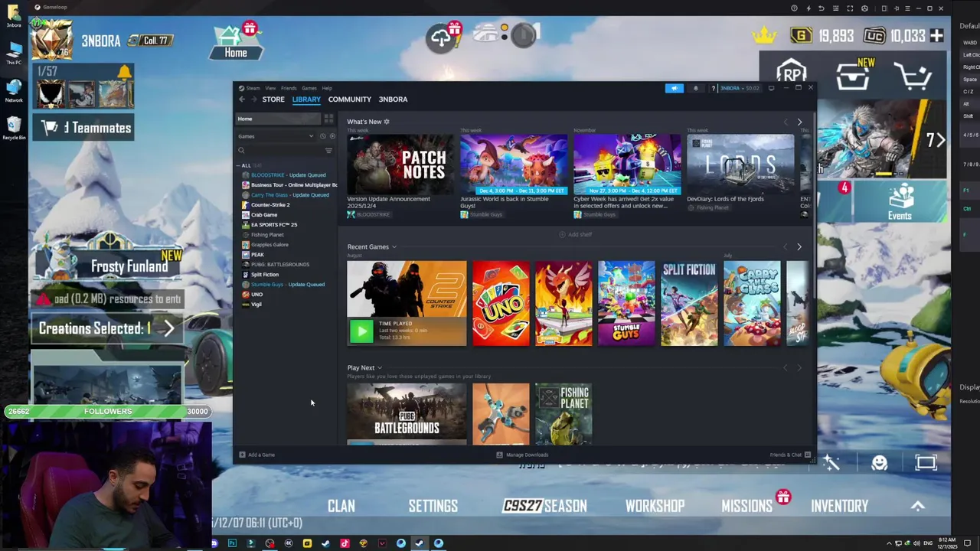Screen dimensions: 980x551
Task: Open PUBG WORKSHOP
Action: (655, 506)
